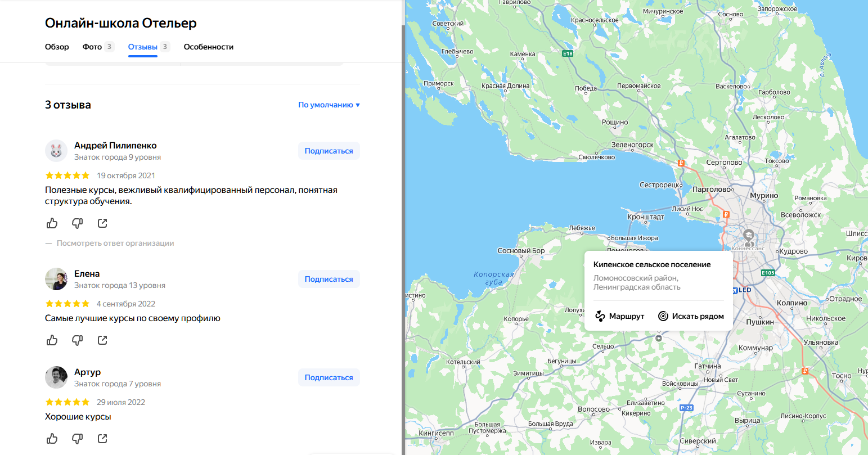Share Андрей Пилипенко's review
868x455 pixels.
[102, 223]
